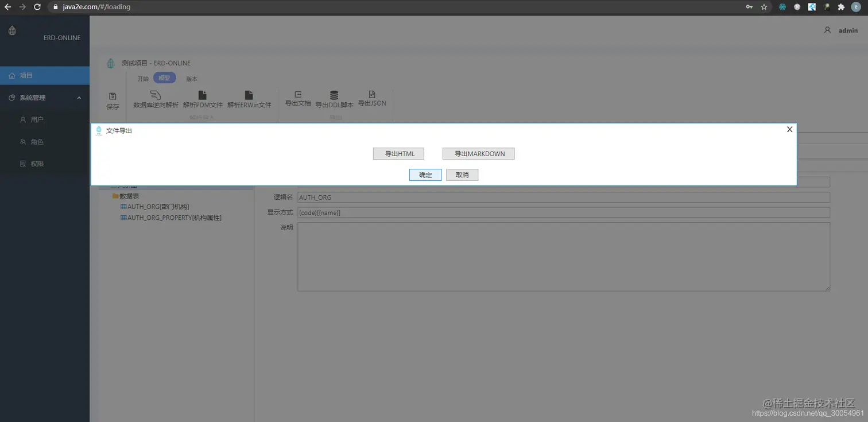Confirm with the 确定 button
This screenshot has width=868, height=422.
point(425,175)
